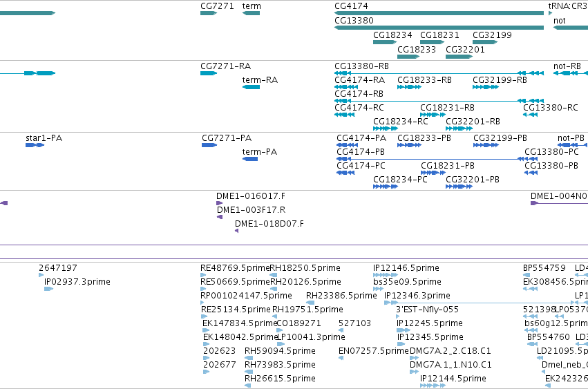Select EST RE48769.5prime
Screen dimensions: 588x389
(x=203, y=275)
